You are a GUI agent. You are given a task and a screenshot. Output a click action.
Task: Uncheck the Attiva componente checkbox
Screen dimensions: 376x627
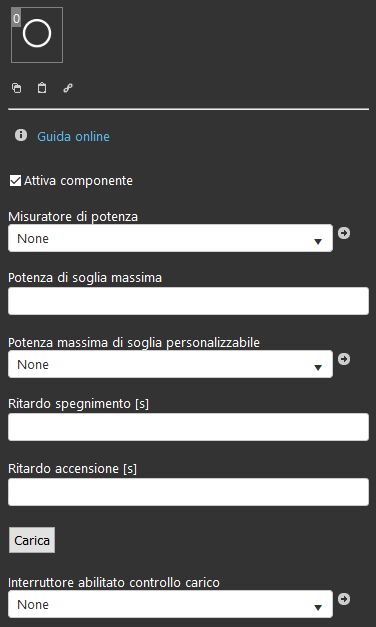[x=15, y=181]
